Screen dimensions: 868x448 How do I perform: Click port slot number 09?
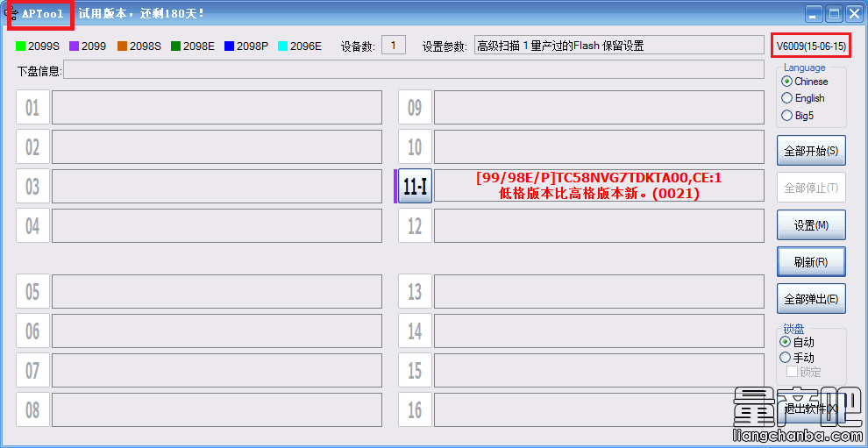(416, 108)
